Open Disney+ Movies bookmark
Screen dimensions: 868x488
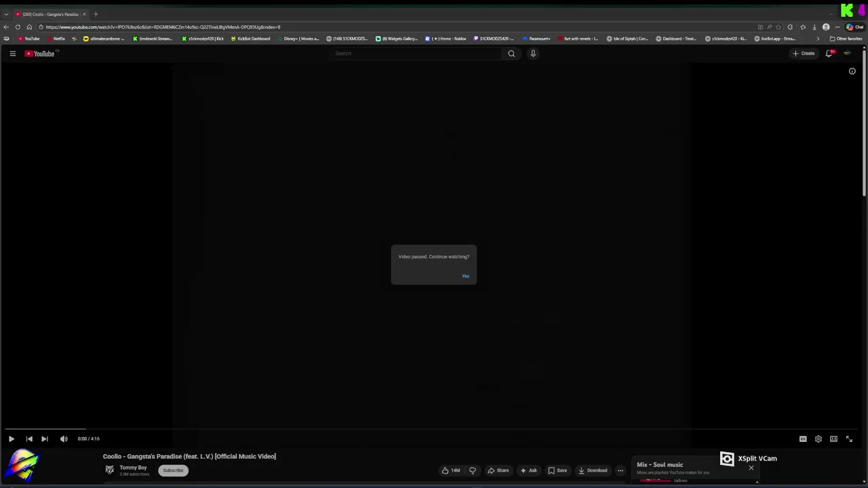click(x=298, y=39)
